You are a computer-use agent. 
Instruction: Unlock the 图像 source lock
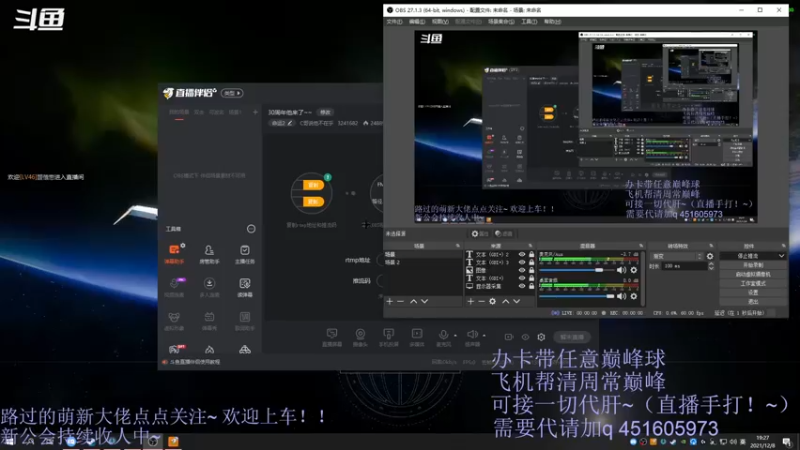pyautogui.click(x=532, y=270)
